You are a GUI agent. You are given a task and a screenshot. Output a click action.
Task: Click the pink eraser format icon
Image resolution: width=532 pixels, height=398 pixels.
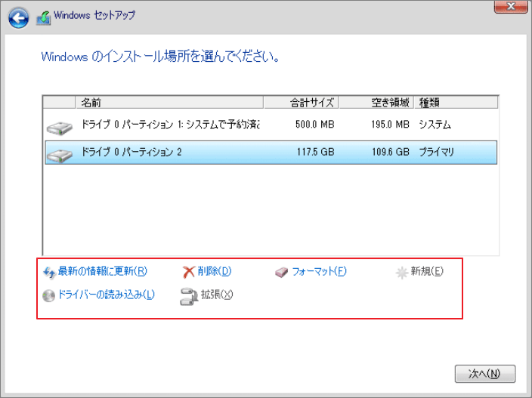click(x=282, y=273)
